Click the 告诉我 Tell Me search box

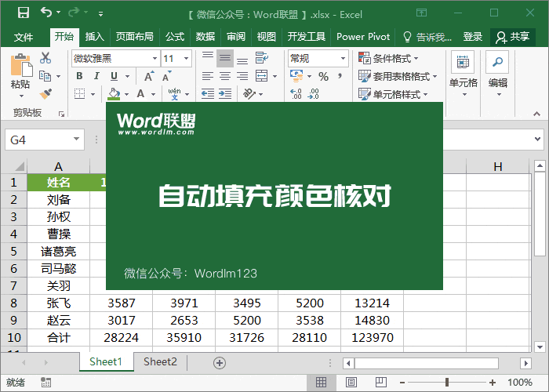(x=428, y=36)
